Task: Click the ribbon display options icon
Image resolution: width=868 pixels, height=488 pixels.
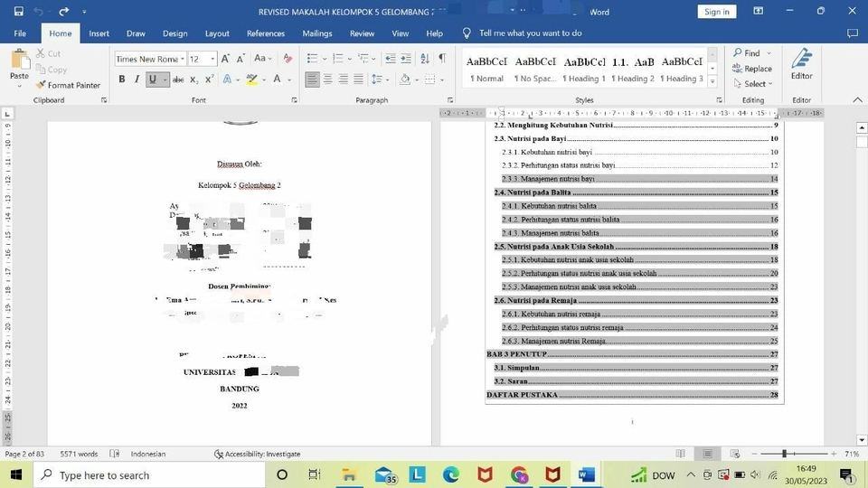Action: [x=759, y=11]
